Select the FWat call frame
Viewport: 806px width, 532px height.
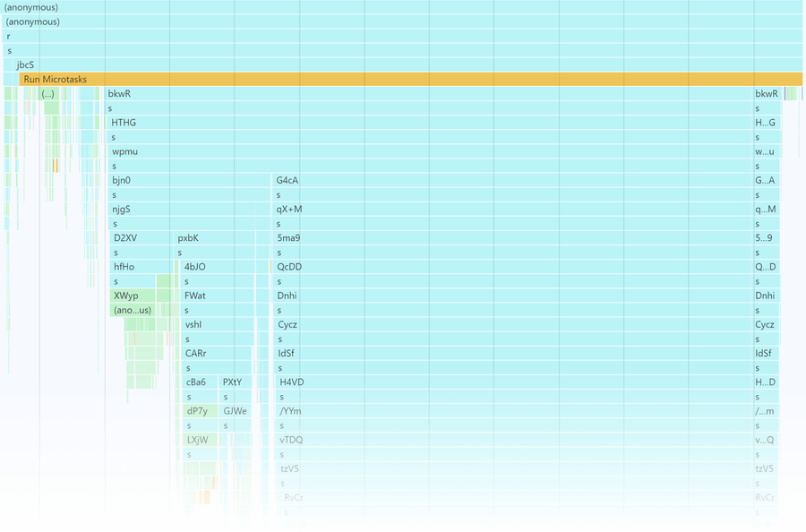click(x=218, y=296)
